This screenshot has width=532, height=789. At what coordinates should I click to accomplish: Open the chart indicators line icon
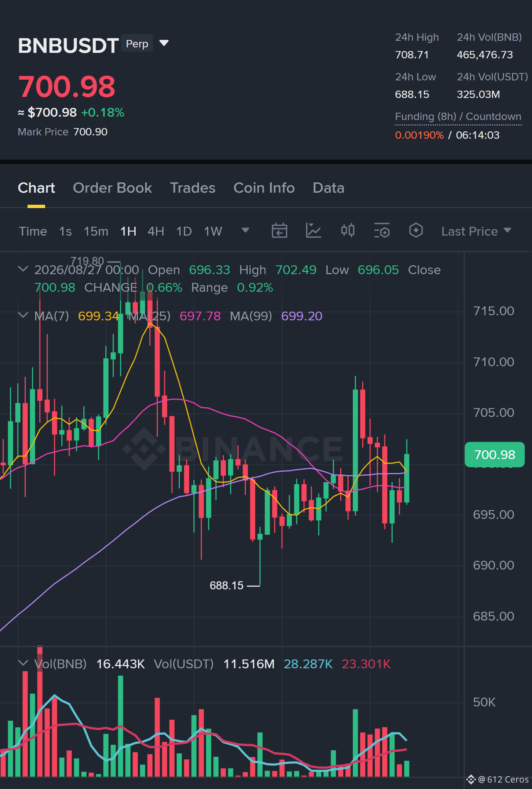[313, 231]
